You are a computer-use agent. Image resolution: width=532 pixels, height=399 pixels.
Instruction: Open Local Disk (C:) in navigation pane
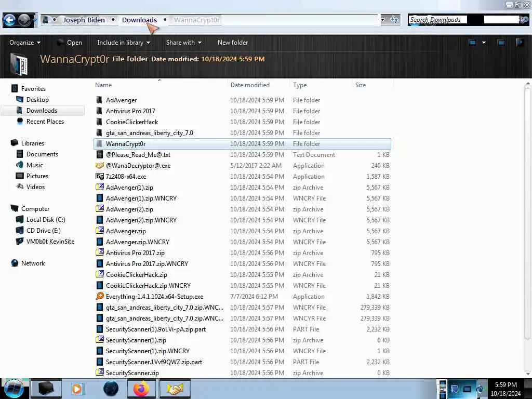click(46, 220)
